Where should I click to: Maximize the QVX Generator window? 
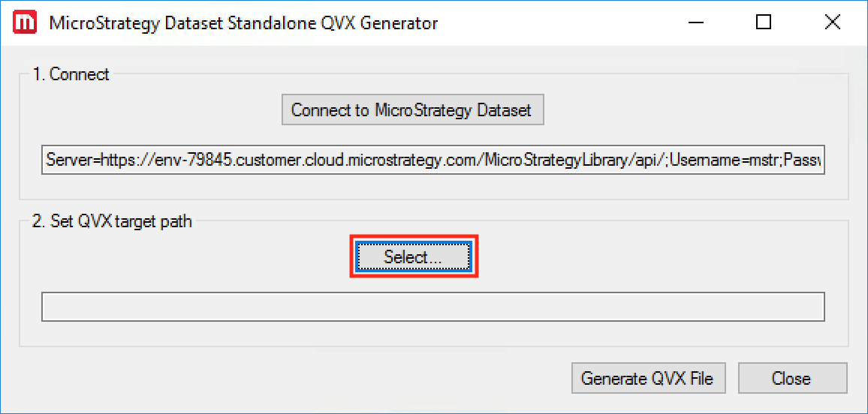point(764,22)
